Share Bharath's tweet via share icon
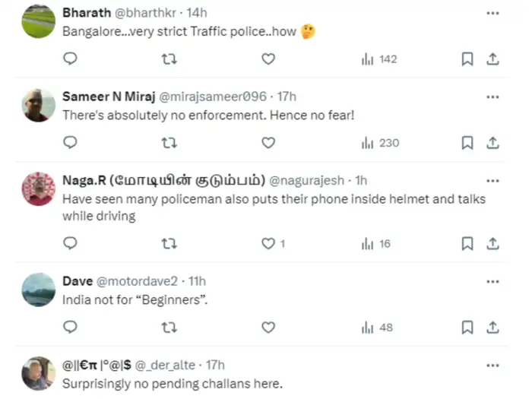This screenshot has width=532, height=399. [x=492, y=59]
